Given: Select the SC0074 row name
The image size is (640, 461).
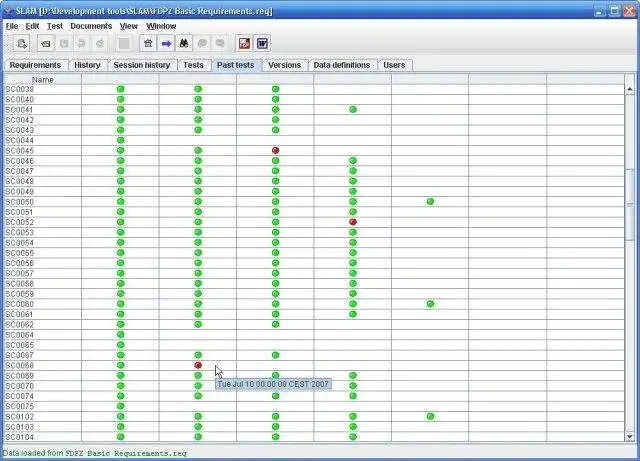Looking at the screenshot, I should click(x=20, y=396).
